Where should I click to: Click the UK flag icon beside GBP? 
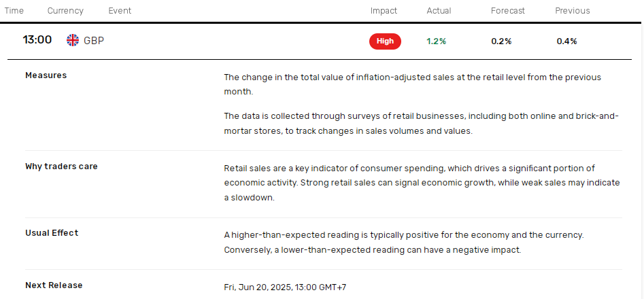(x=73, y=40)
